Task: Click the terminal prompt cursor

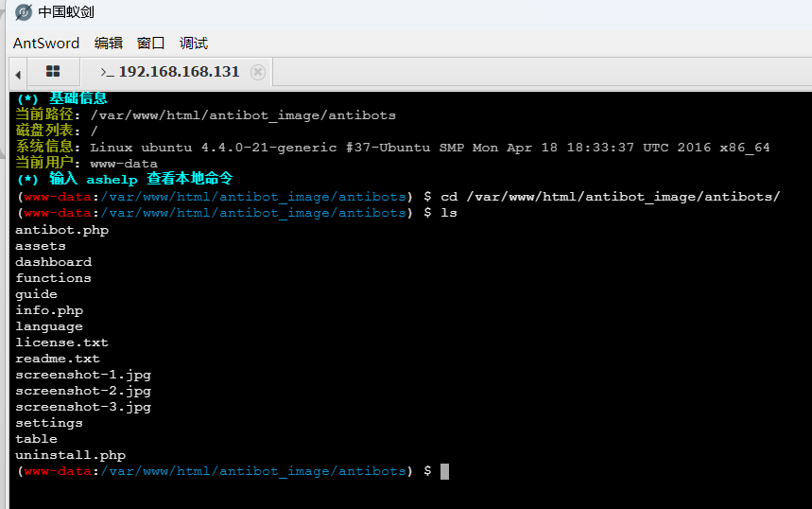Action: coord(445,471)
